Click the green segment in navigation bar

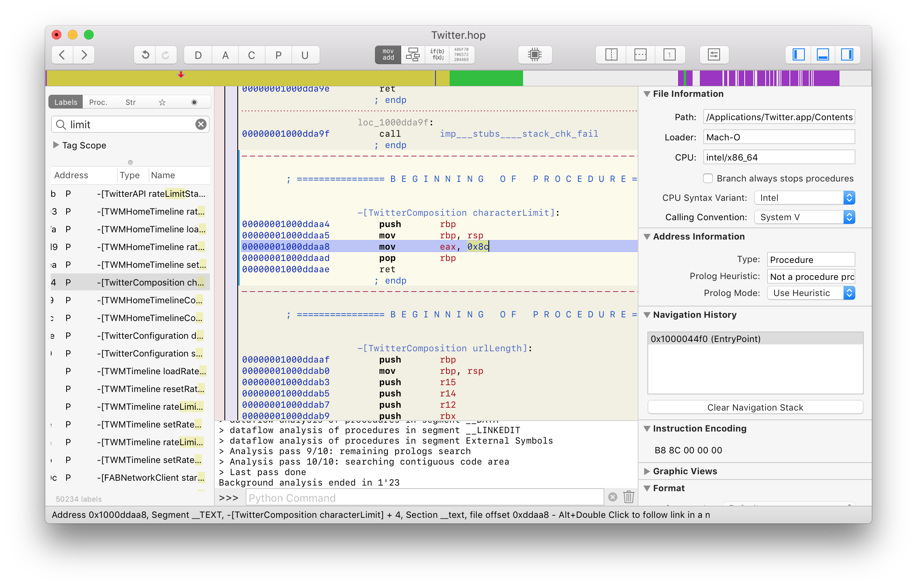pos(486,78)
